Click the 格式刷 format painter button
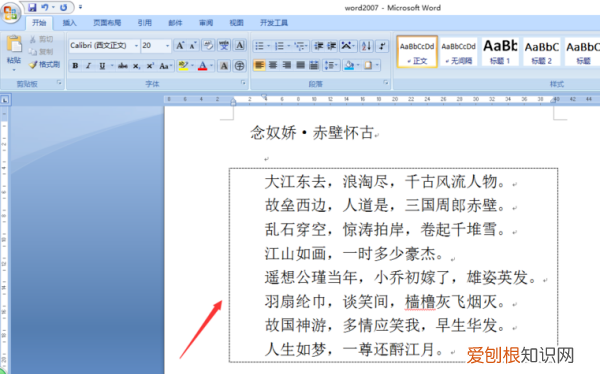Viewport: 600px width, 374px height. point(45,64)
